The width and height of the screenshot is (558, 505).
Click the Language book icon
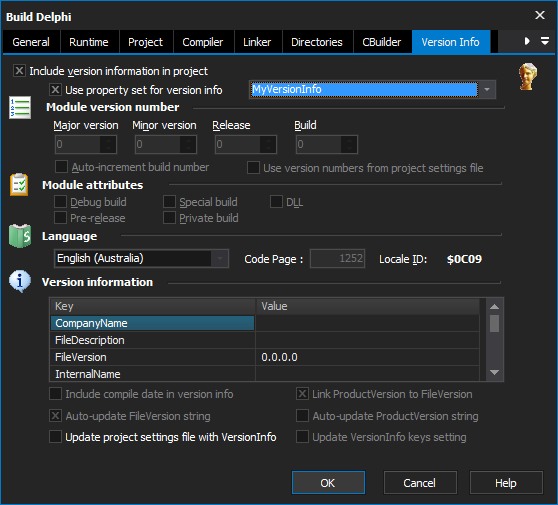point(20,236)
